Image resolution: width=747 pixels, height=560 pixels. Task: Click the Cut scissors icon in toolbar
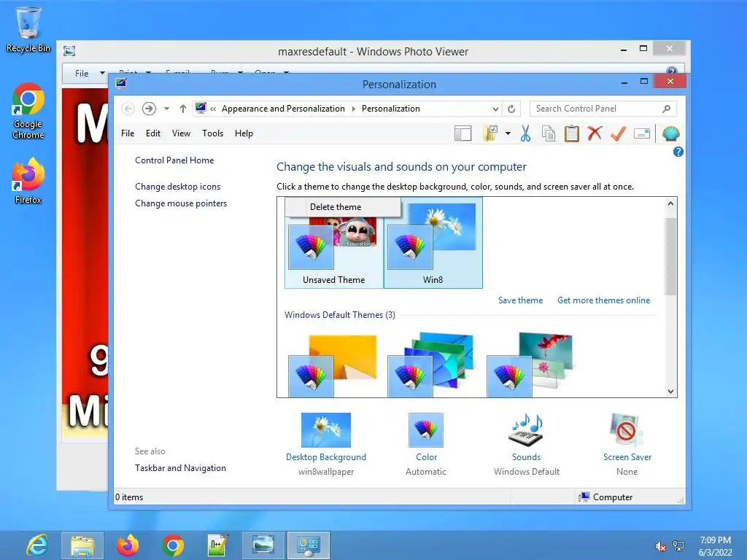525,134
